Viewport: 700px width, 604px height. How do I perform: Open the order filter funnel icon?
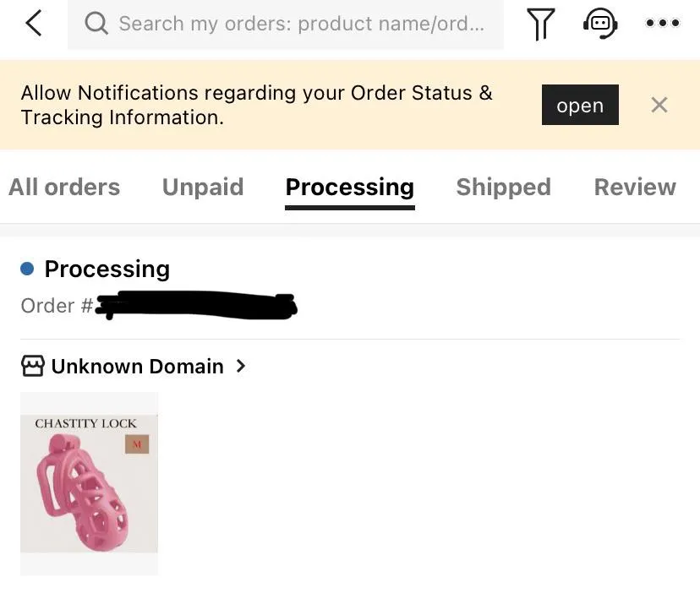pos(540,24)
